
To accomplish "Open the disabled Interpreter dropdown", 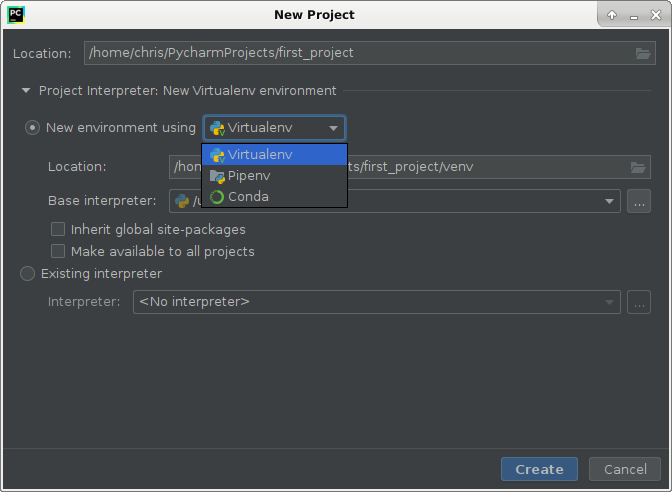I will pos(377,302).
